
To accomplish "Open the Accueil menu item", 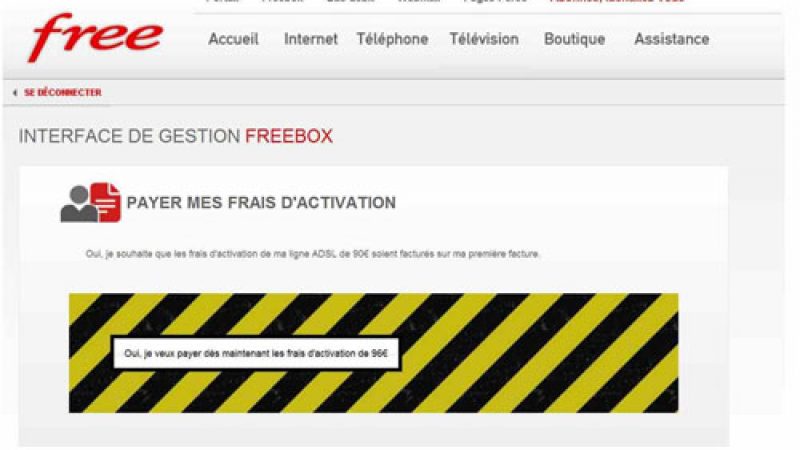I will point(233,39).
